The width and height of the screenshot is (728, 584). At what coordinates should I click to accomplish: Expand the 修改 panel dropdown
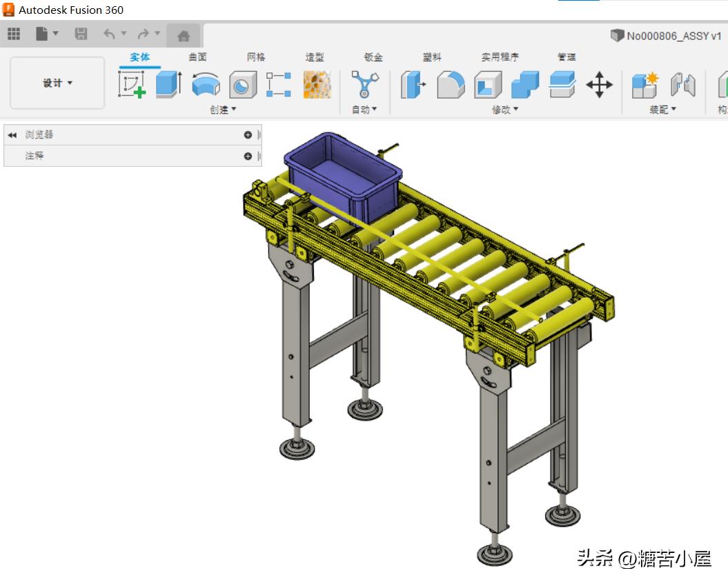(505, 110)
